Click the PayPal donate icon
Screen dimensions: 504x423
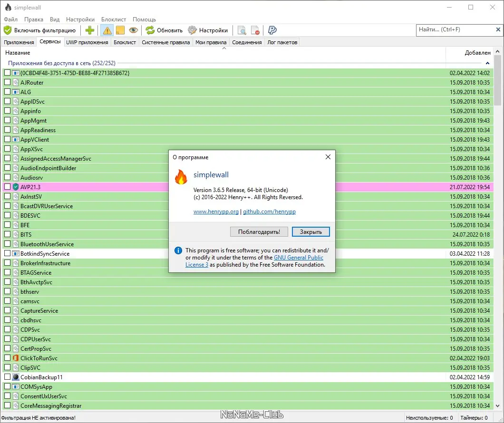point(272,30)
